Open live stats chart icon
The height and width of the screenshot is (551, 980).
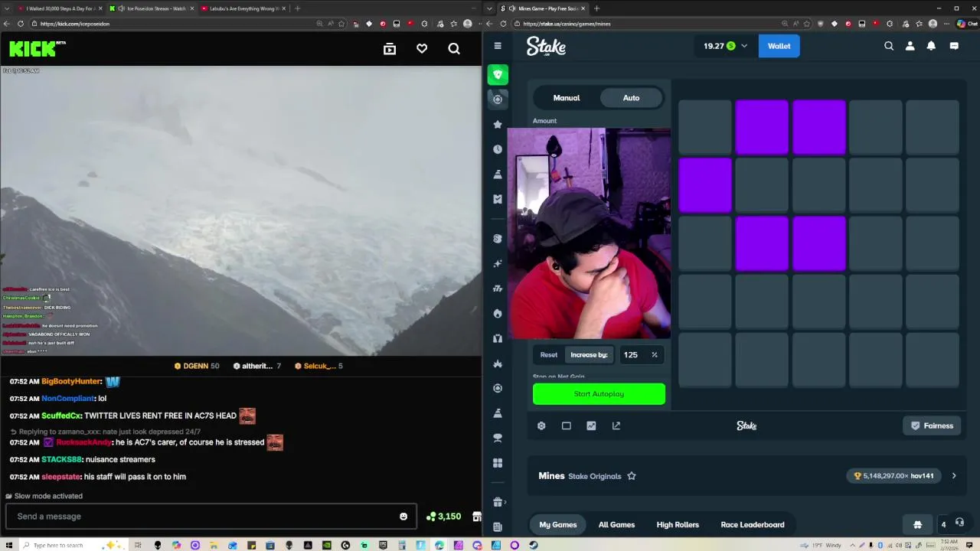(591, 425)
